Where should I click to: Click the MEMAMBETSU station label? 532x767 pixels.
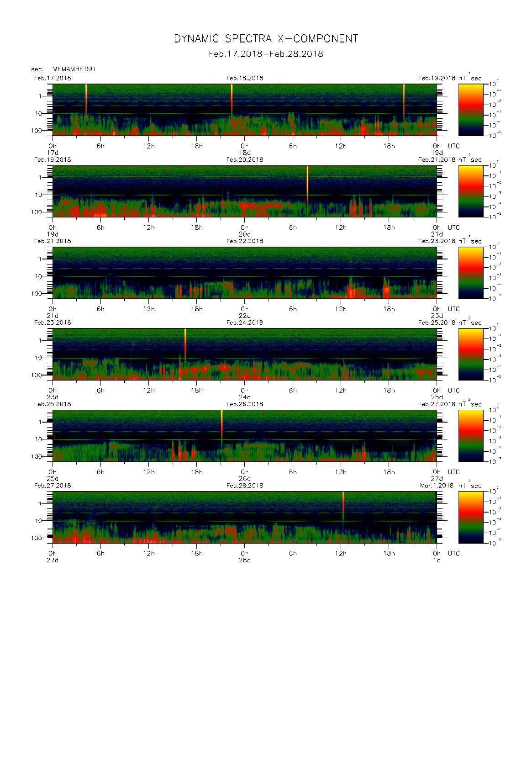pos(74,69)
